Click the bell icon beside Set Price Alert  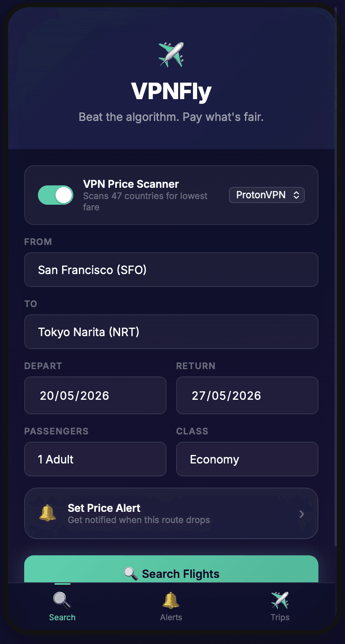(x=48, y=513)
